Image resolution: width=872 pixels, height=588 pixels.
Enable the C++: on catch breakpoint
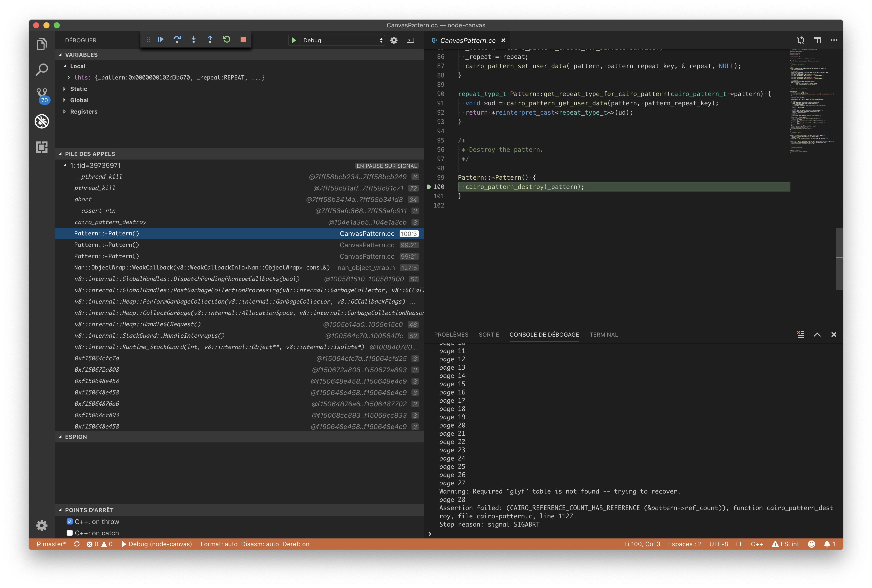click(x=69, y=533)
